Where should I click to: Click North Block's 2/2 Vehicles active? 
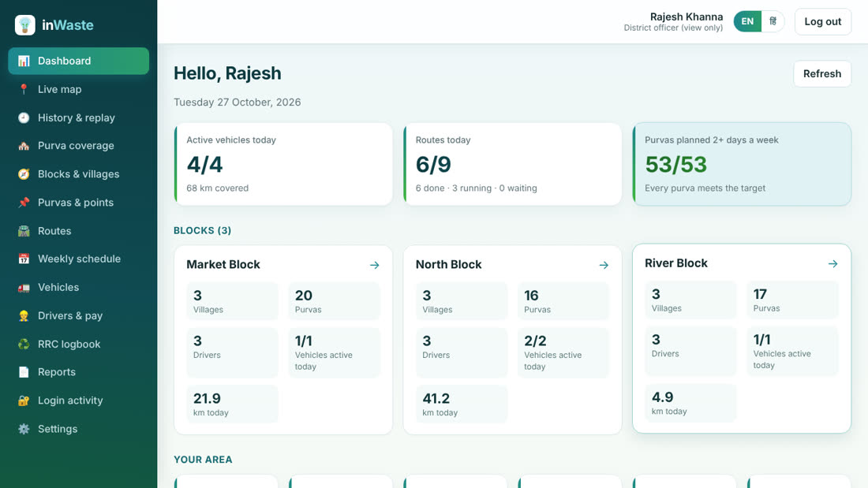tap(563, 353)
